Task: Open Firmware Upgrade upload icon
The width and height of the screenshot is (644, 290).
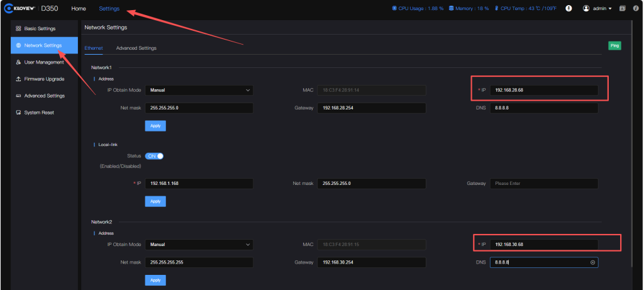Action: click(18, 79)
